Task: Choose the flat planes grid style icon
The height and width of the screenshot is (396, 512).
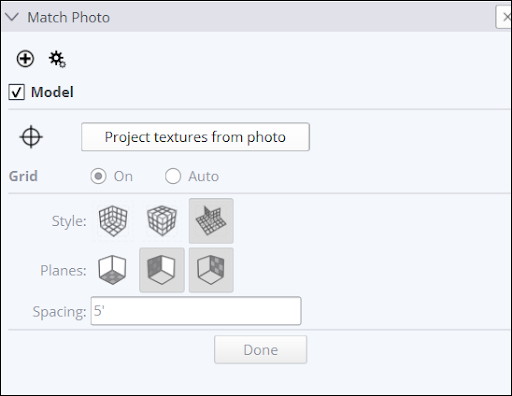Action: point(211,221)
